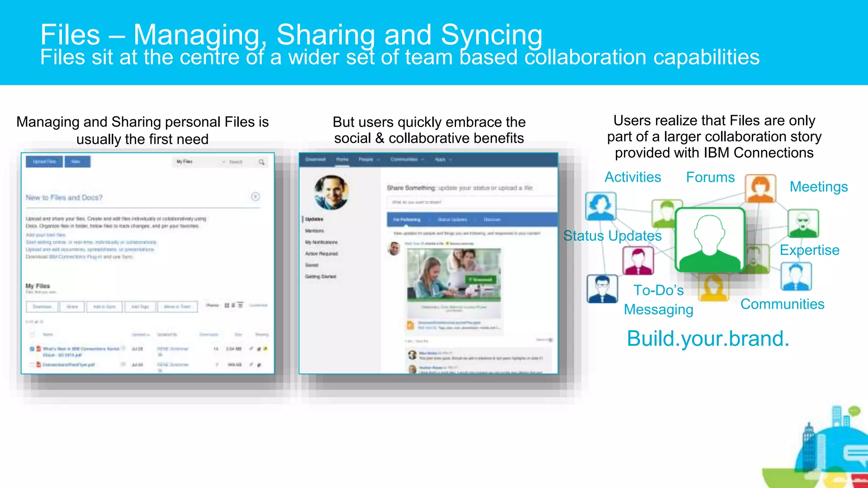Viewport: 868px width, 488px height.
Task: Switch to grid display view icon
Action: [x=227, y=305]
